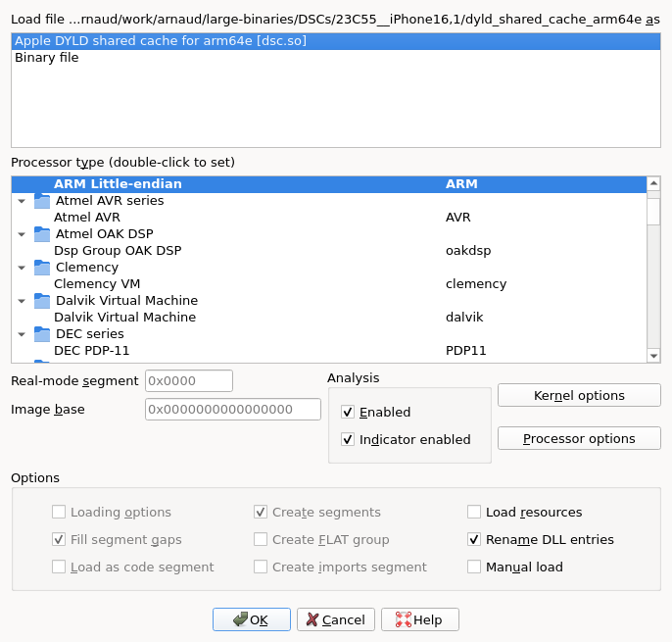Viewport: 672px width, 642px height.
Task: Select the Atmel AVR processor entry
Action: click(x=329, y=218)
